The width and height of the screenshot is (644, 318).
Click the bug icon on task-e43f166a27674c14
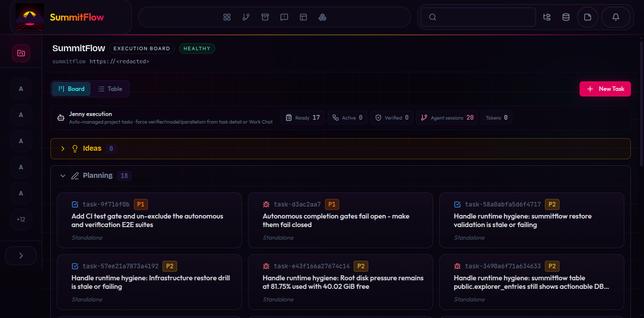click(267, 266)
